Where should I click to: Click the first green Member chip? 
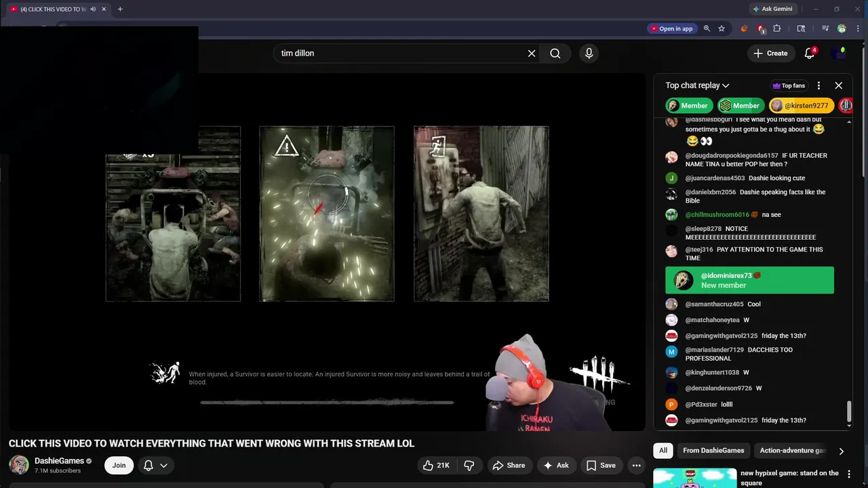[688, 106]
